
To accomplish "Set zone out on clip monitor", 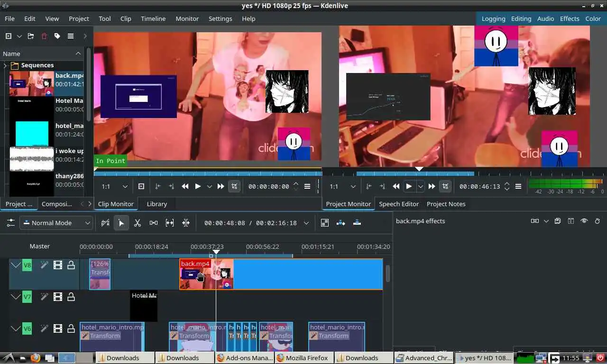I will tap(171, 186).
